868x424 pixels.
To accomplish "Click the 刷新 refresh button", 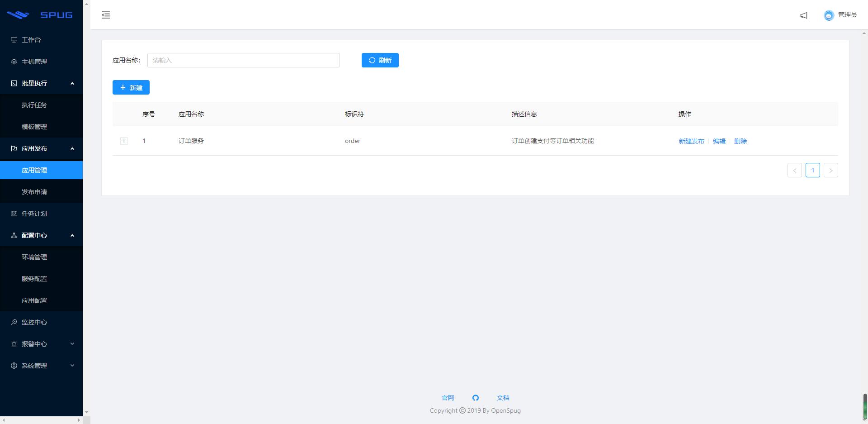I will [x=380, y=60].
